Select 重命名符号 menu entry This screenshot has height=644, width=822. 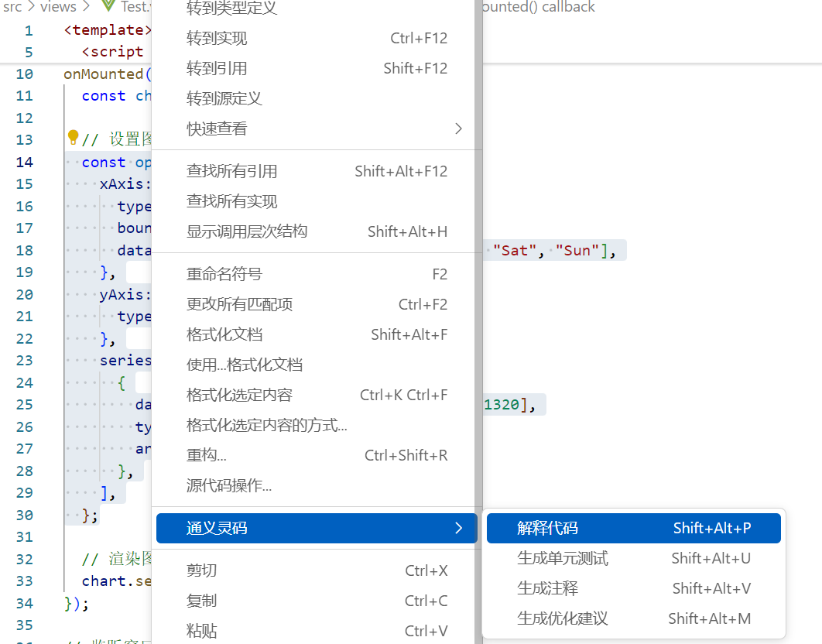317,274
